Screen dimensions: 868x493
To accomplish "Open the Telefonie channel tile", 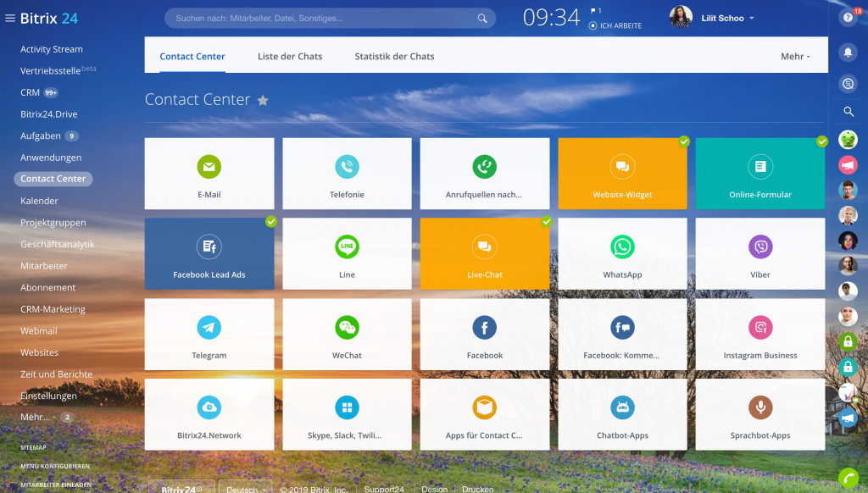I will [x=347, y=174].
